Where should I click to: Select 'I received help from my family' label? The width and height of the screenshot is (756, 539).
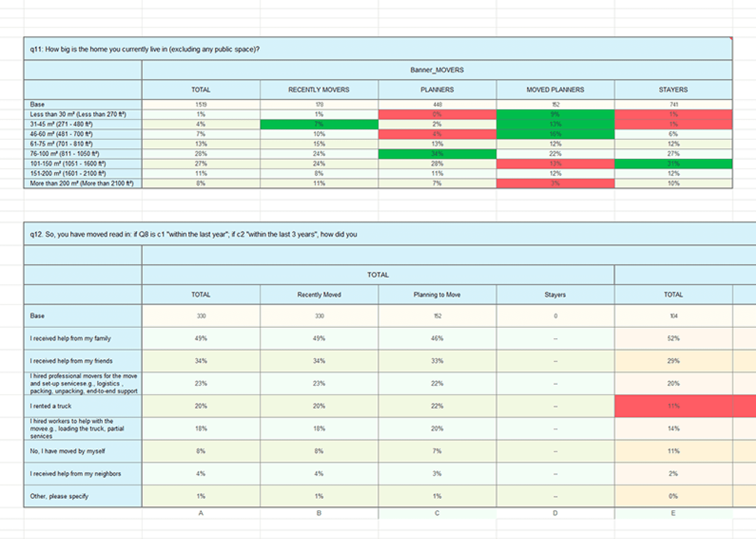tap(71, 338)
